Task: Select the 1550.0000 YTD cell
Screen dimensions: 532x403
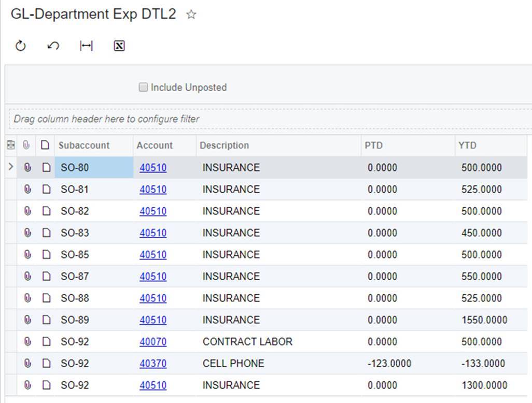Action: pos(491,320)
